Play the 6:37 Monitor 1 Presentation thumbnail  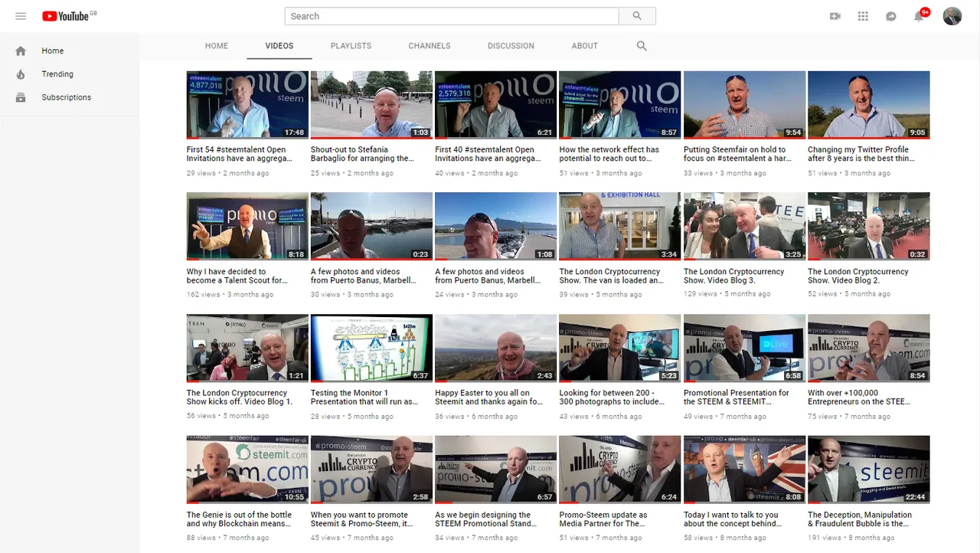pyautogui.click(x=371, y=348)
